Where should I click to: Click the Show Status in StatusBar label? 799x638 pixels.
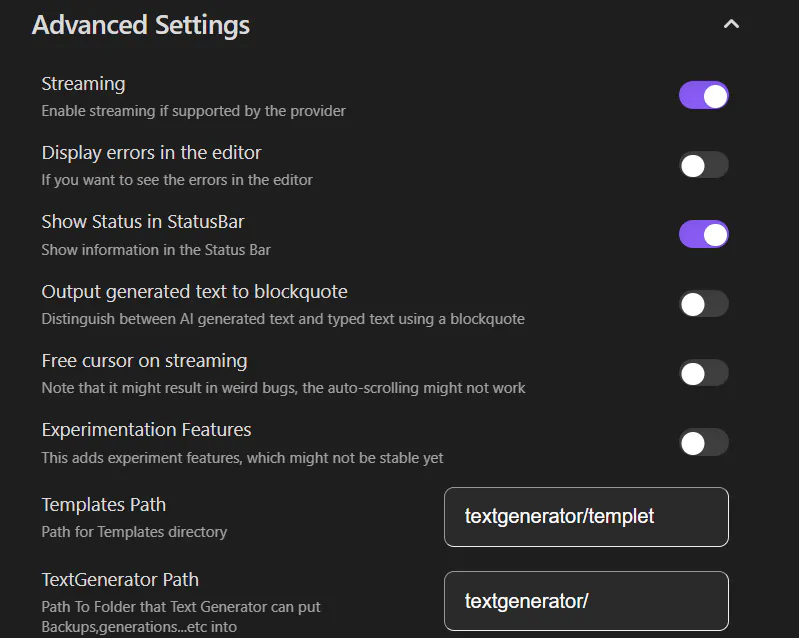pos(143,222)
